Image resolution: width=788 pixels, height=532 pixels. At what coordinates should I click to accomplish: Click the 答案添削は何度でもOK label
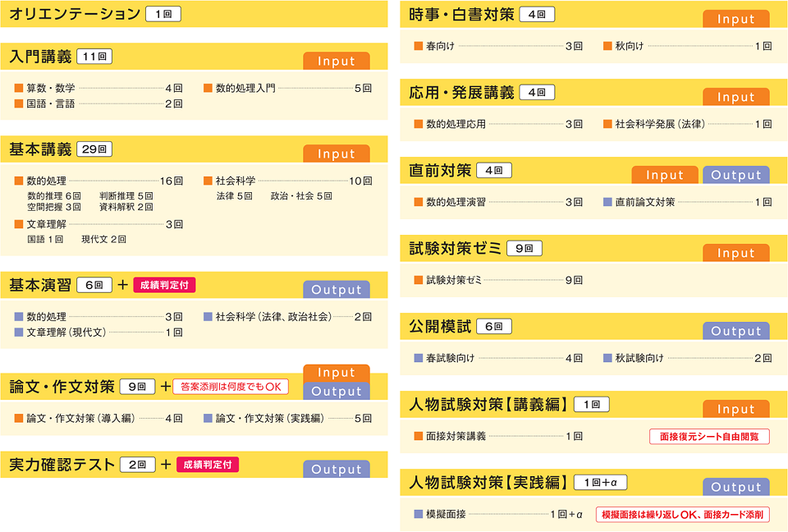pyautogui.click(x=231, y=386)
